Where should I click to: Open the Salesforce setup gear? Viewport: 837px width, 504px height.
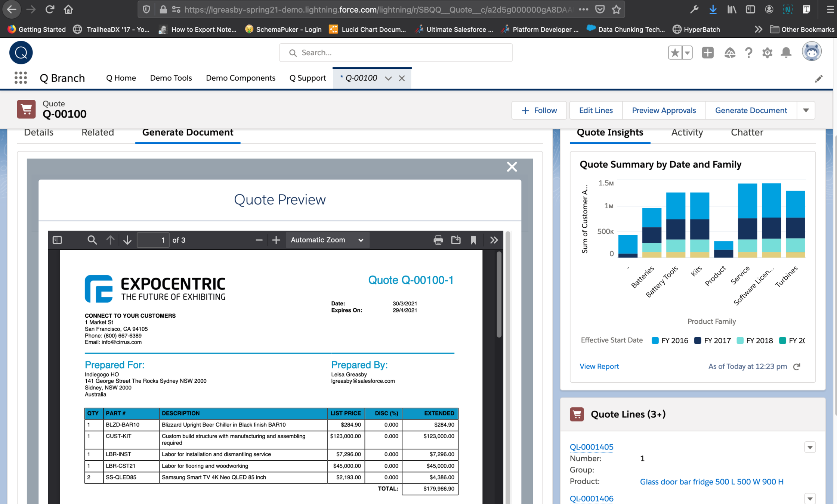click(767, 53)
